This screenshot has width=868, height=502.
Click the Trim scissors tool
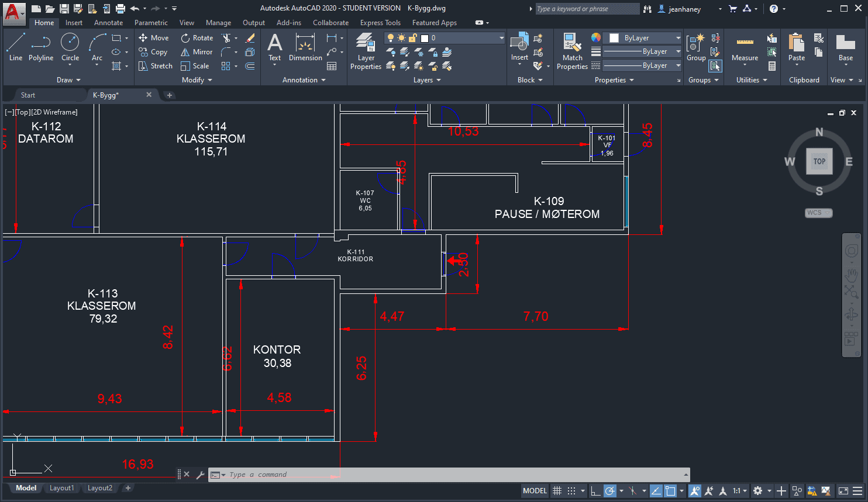tap(226, 38)
